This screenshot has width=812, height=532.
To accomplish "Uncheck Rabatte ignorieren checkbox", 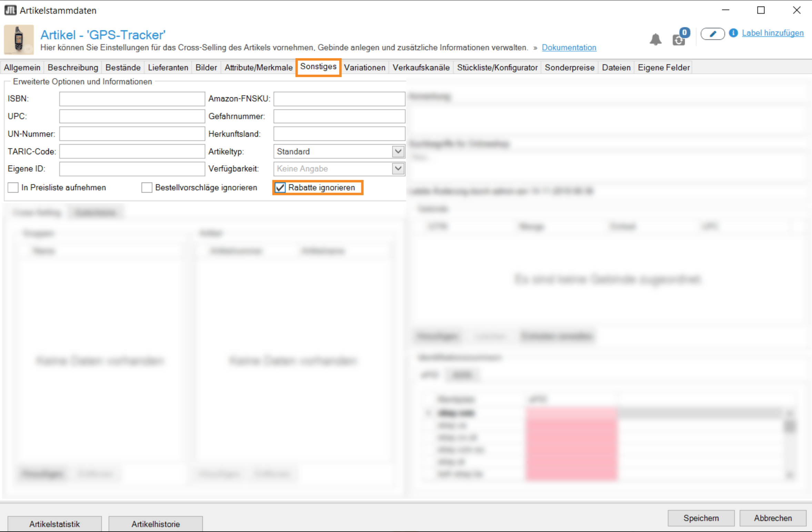I will [280, 188].
